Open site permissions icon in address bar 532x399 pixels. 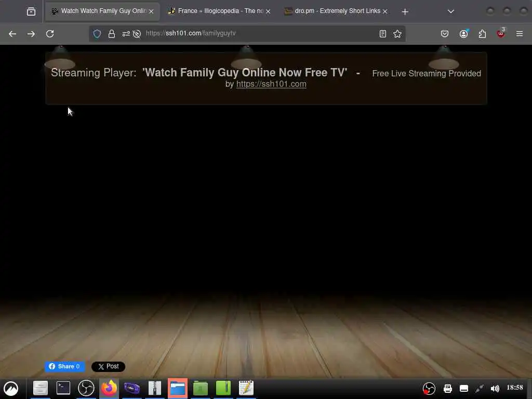click(x=126, y=34)
